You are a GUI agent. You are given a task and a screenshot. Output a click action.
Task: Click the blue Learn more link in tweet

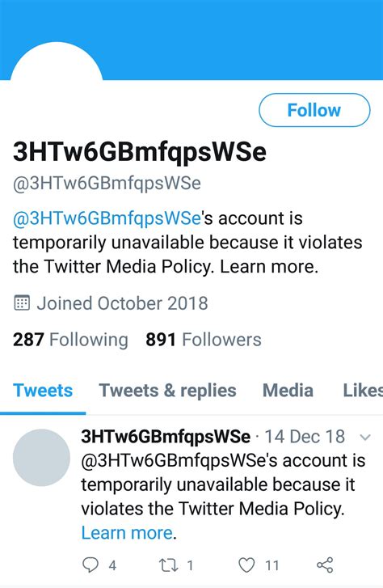pos(127,532)
